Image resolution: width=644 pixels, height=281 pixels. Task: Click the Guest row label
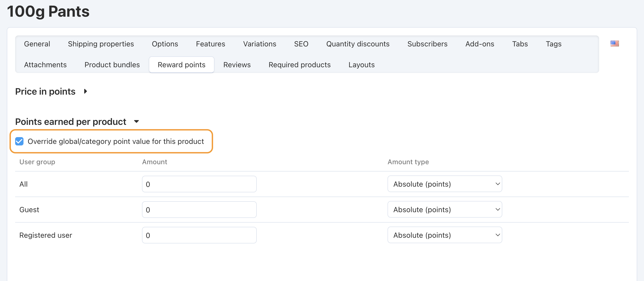tap(29, 210)
